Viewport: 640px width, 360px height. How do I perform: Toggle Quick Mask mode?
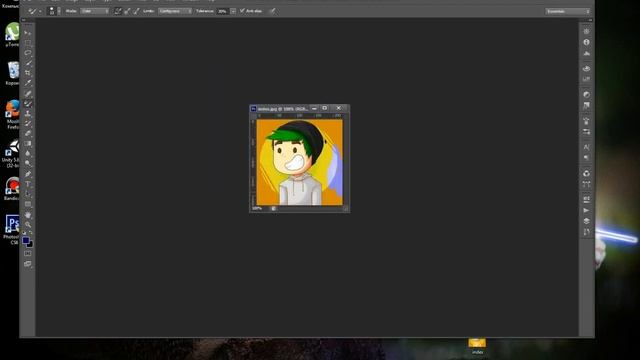click(28, 253)
